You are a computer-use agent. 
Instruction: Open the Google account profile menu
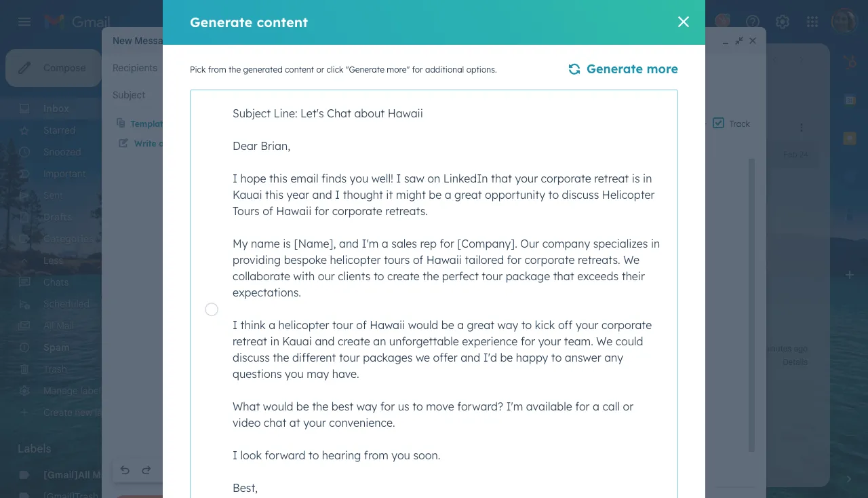click(x=844, y=22)
